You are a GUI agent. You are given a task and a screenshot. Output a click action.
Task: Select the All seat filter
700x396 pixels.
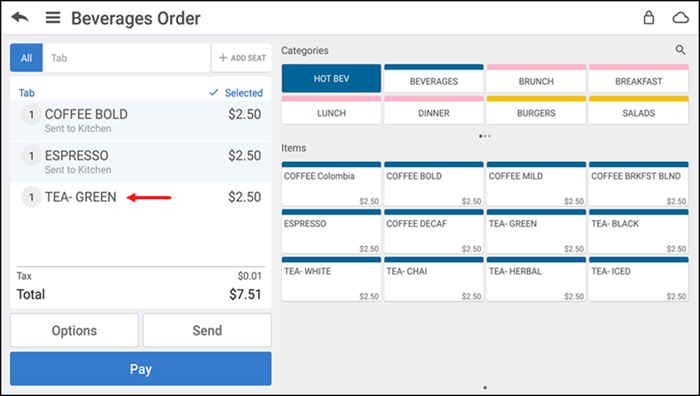point(26,58)
